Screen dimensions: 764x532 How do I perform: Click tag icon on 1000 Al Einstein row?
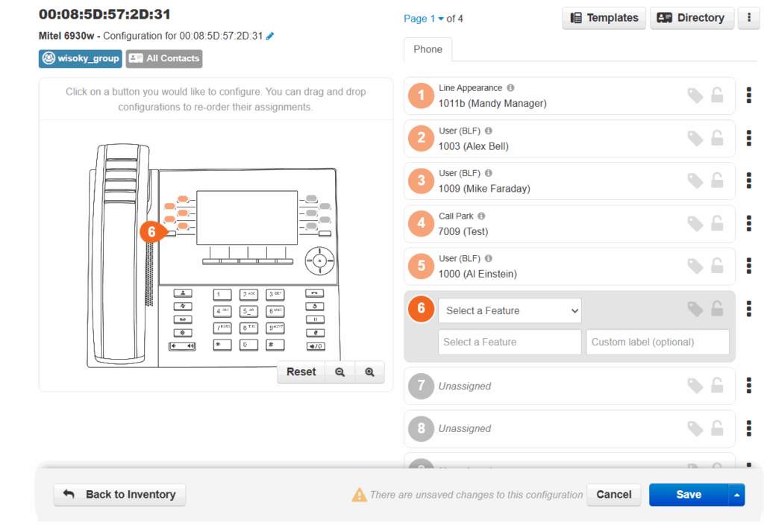[695, 266]
